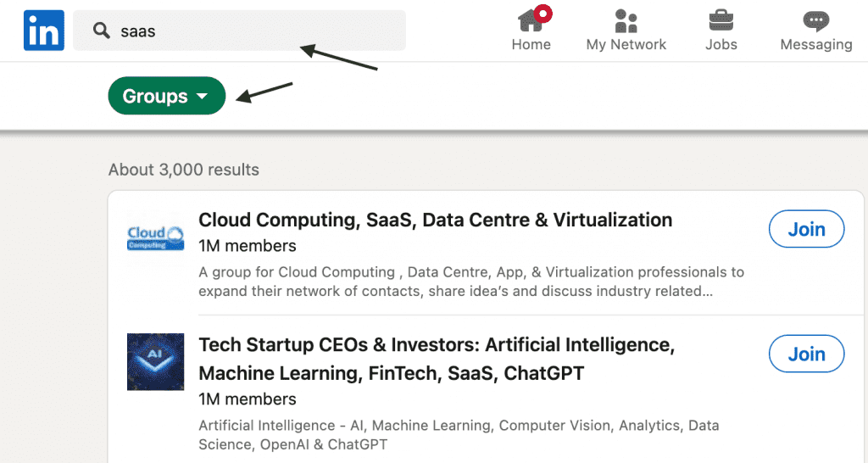The width and height of the screenshot is (868, 463).
Task: Click the LinkedIn logo icon
Action: (x=44, y=31)
